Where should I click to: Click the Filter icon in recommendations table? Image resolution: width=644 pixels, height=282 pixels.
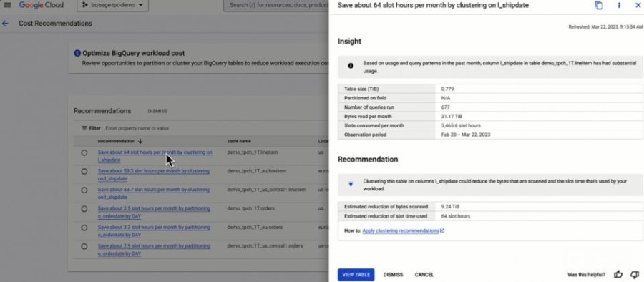coord(84,128)
